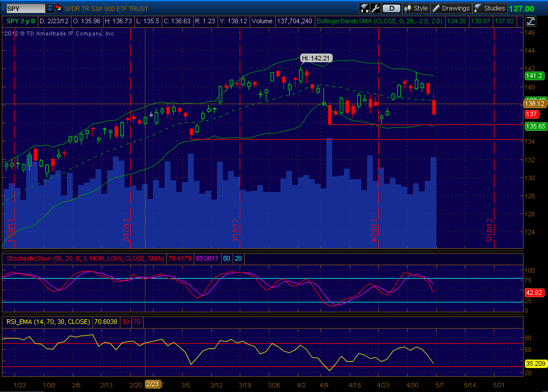This screenshot has width=548, height=392.
Task: Open the Drawings menu
Action: (451, 8)
